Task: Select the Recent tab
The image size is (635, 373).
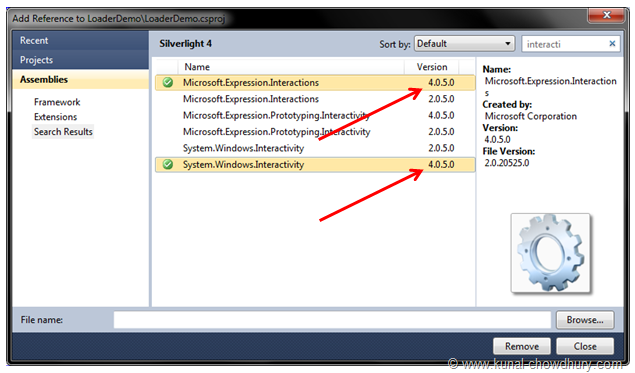Action: 80,40
